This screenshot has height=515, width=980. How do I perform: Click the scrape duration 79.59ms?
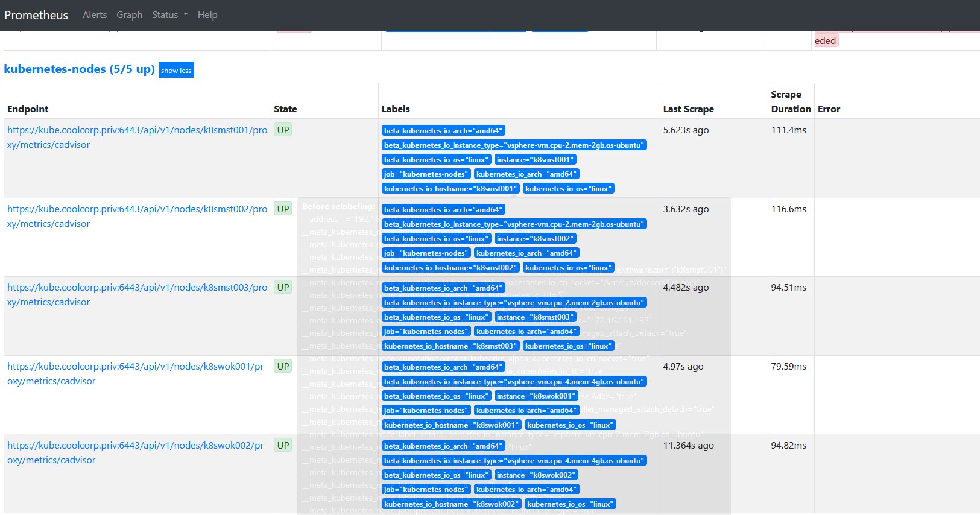click(x=789, y=367)
